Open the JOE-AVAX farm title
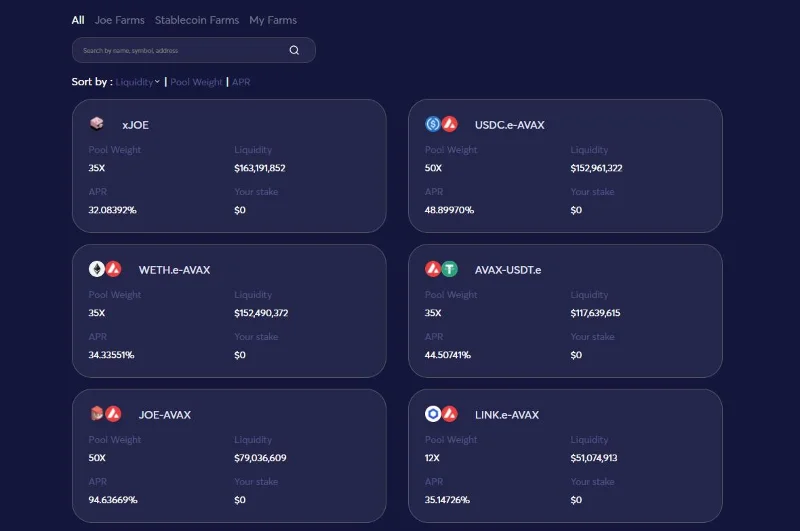Image resolution: width=800 pixels, height=531 pixels. (x=164, y=415)
